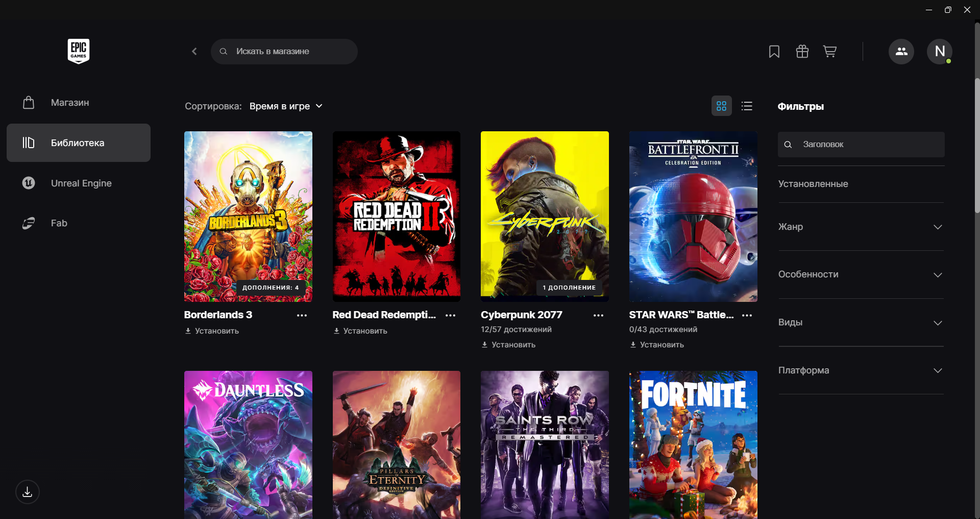Open the Dauntless cover art
Image resolution: width=980 pixels, height=519 pixels.
point(248,445)
